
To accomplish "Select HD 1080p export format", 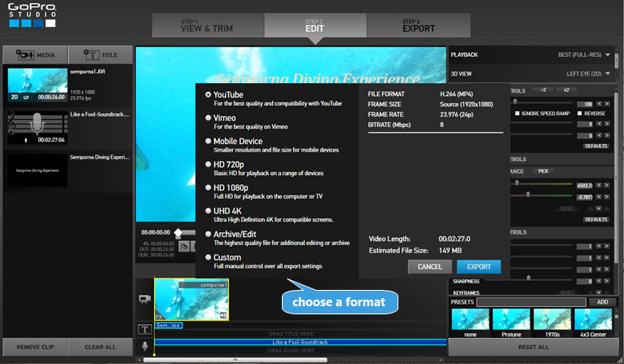I will pyautogui.click(x=208, y=187).
